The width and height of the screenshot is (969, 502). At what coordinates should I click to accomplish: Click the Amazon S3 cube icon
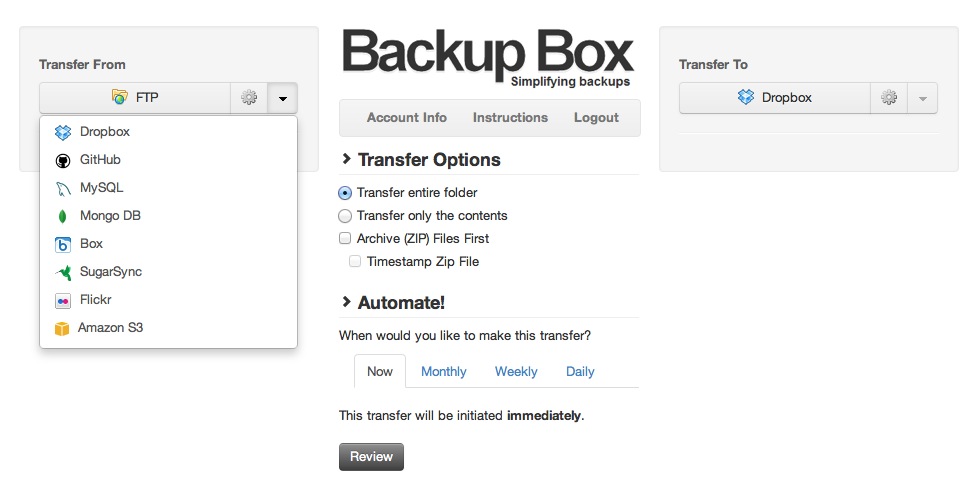[x=62, y=328]
